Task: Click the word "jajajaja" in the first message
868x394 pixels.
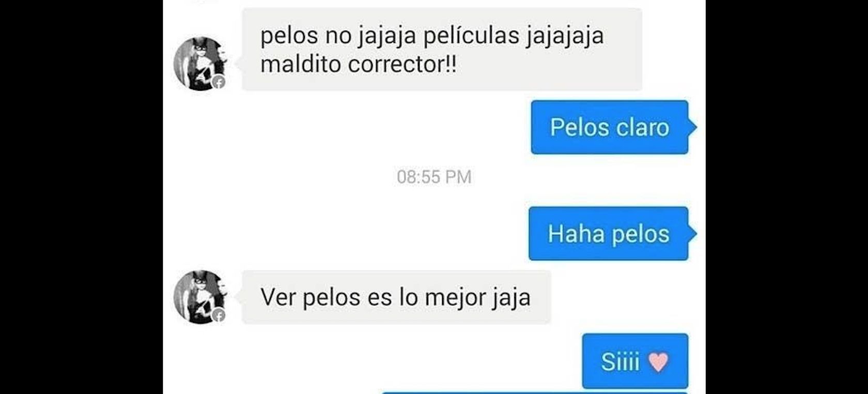Action: (x=565, y=36)
